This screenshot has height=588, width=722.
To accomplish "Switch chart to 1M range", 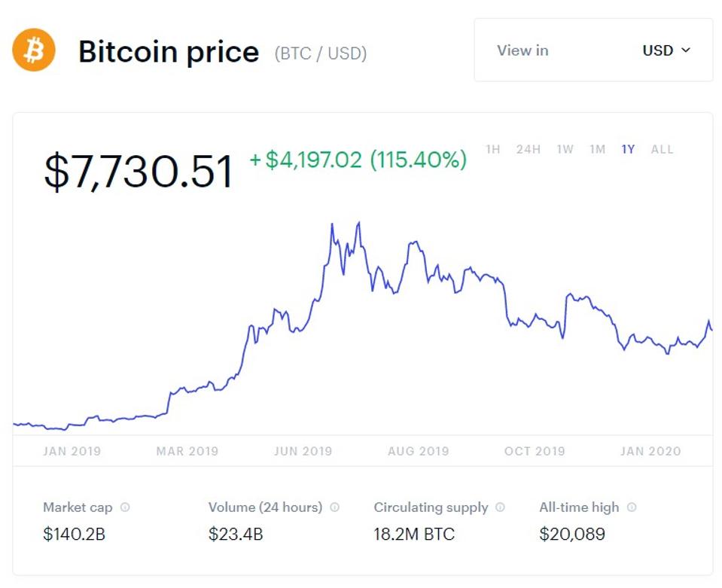I will (598, 149).
